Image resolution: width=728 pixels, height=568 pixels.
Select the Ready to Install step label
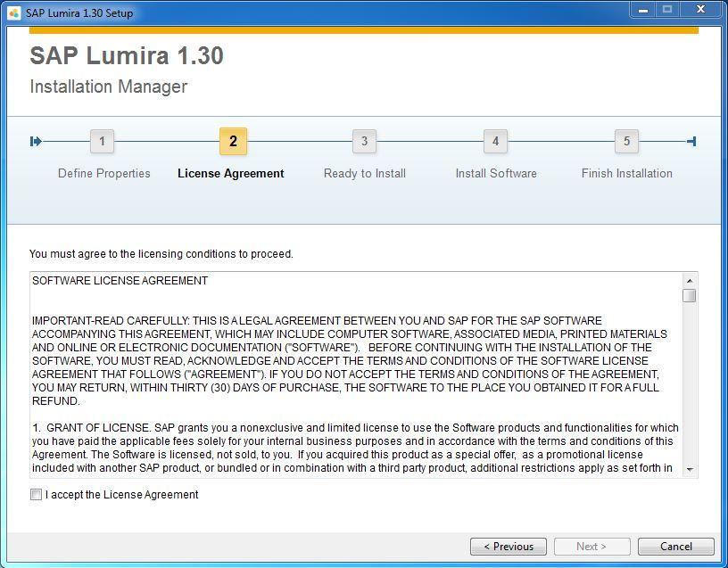365,174
